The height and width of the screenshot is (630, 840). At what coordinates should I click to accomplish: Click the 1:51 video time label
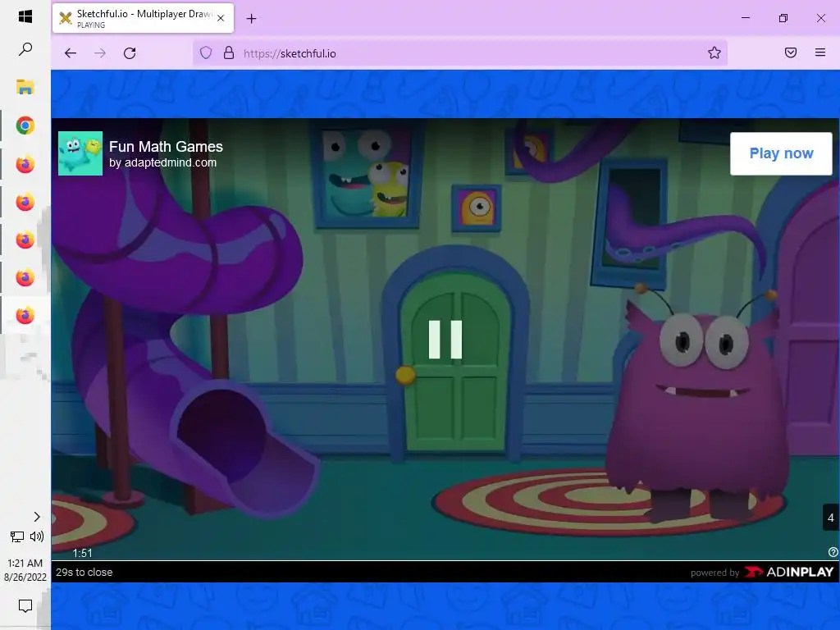click(x=83, y=553)
